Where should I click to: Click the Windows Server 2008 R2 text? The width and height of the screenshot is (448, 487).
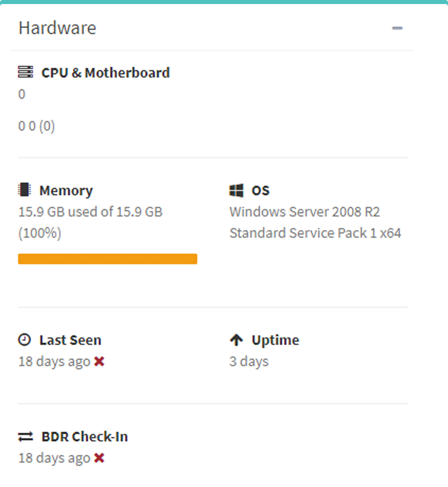click(305, 212)
